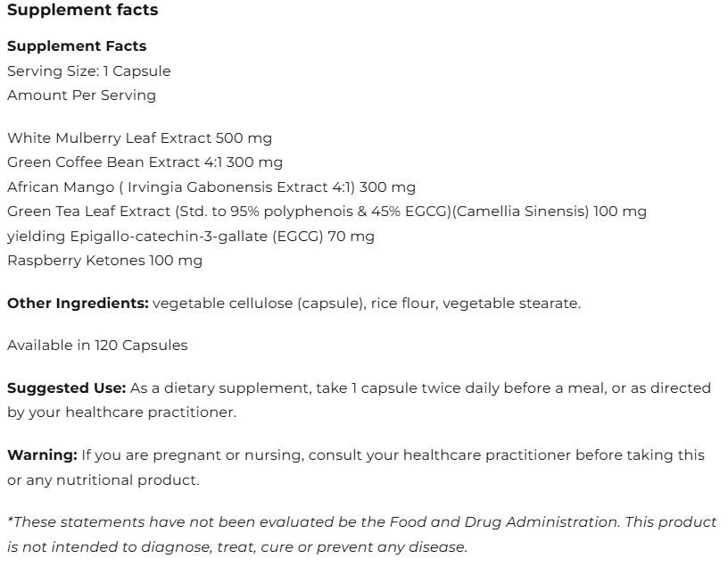Click the African Mango ingredient line
728x567 pixels.
[x=211, y=188]
